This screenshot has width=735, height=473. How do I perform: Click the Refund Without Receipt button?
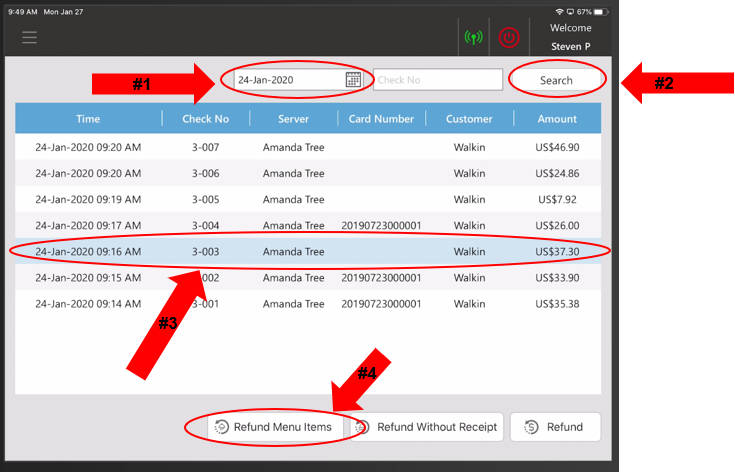(x=427, y=427)
